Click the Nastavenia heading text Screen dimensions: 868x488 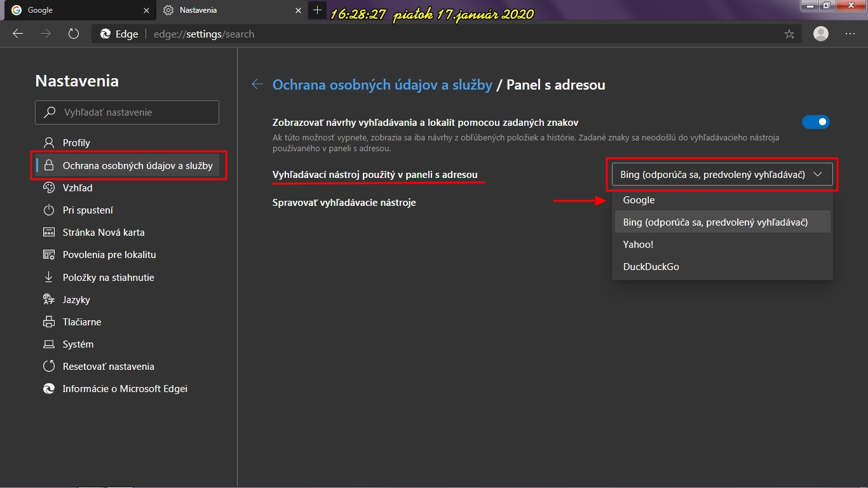77,81
